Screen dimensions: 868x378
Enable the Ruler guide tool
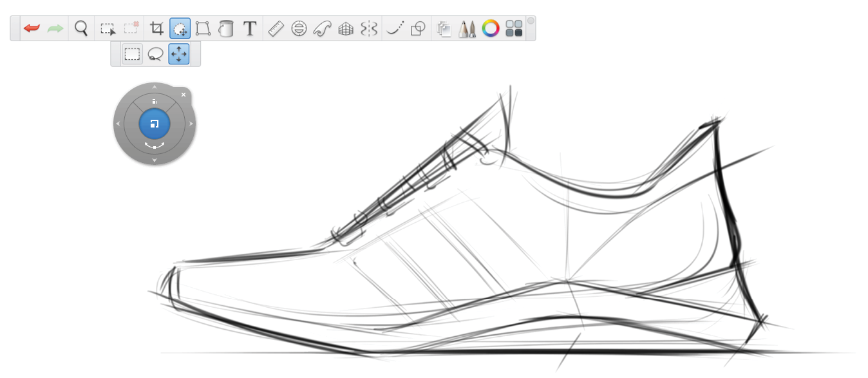(x=276, y=28)
